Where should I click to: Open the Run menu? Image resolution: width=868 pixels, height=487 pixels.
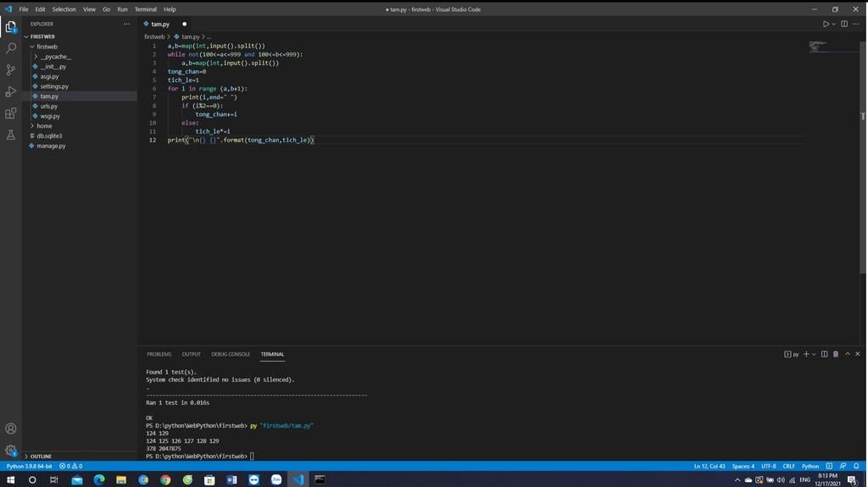pos(122,9)
